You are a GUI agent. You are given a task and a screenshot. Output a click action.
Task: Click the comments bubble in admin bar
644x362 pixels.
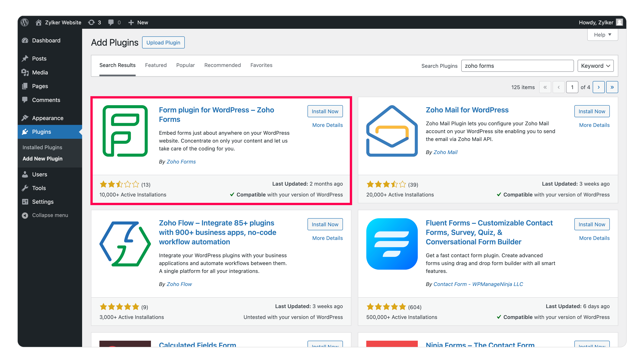111,23
